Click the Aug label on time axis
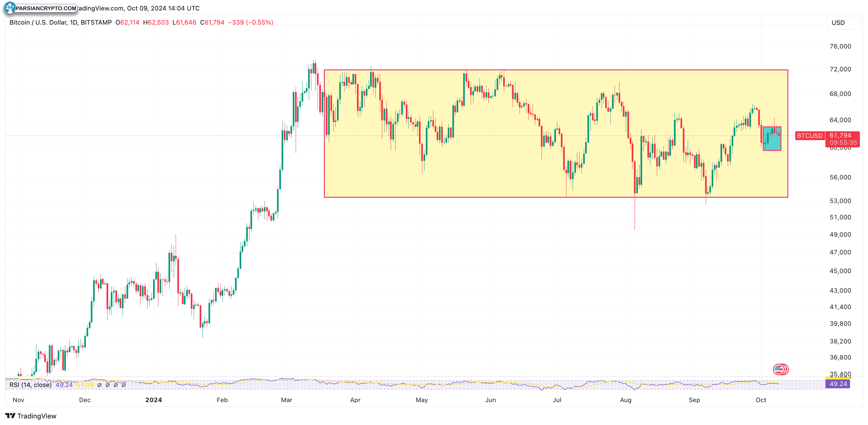This screenshot has height=425, width=868. tap(626, 400)
